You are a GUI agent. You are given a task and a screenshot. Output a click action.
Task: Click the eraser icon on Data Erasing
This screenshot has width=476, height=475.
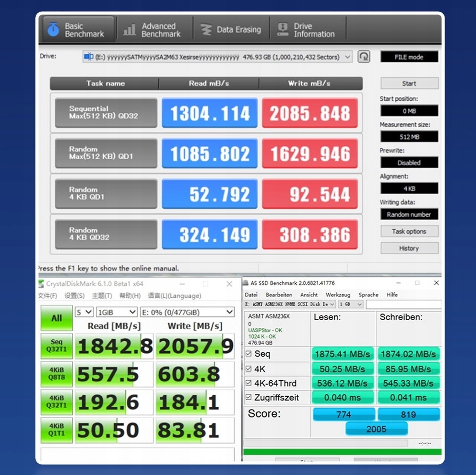[206, 30]
